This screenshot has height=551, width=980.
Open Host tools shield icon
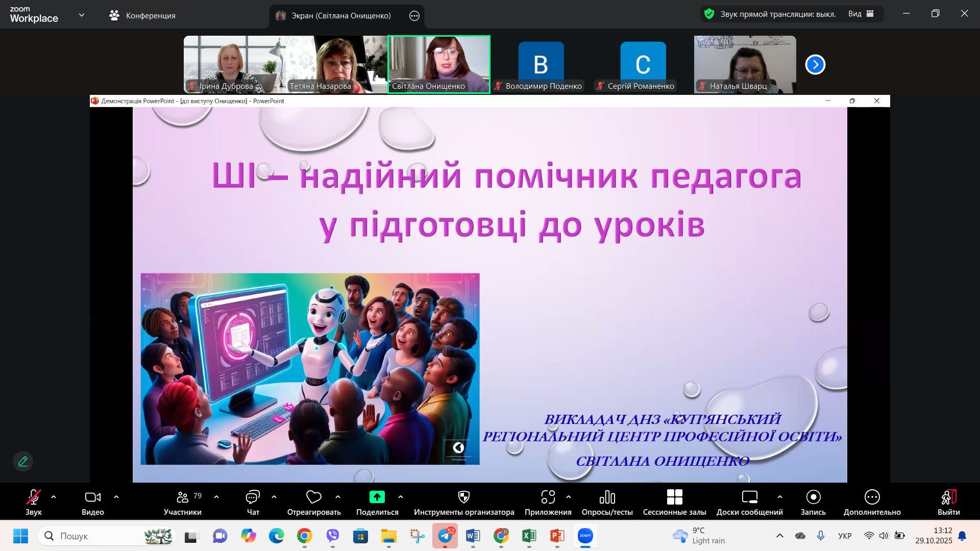tap(463, 497)
